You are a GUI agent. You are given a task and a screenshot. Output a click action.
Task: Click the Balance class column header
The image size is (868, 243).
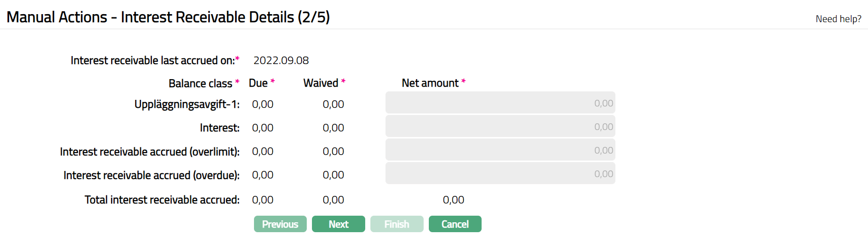tap(200, 83)
